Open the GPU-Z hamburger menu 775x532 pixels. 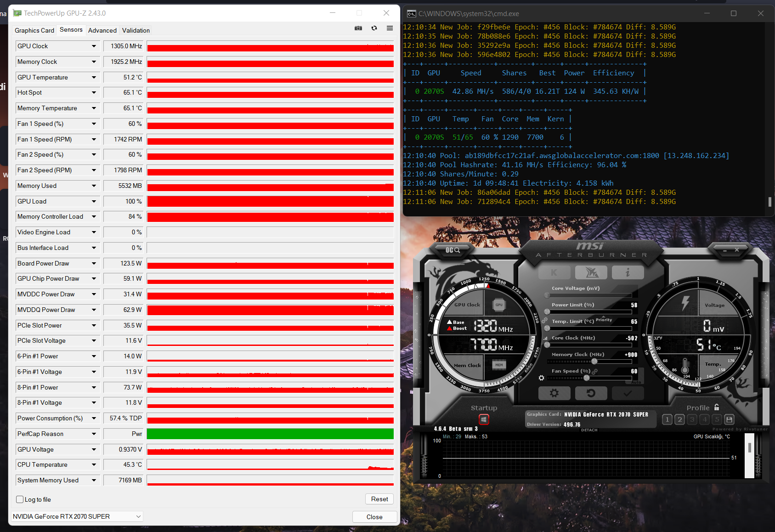390,28
